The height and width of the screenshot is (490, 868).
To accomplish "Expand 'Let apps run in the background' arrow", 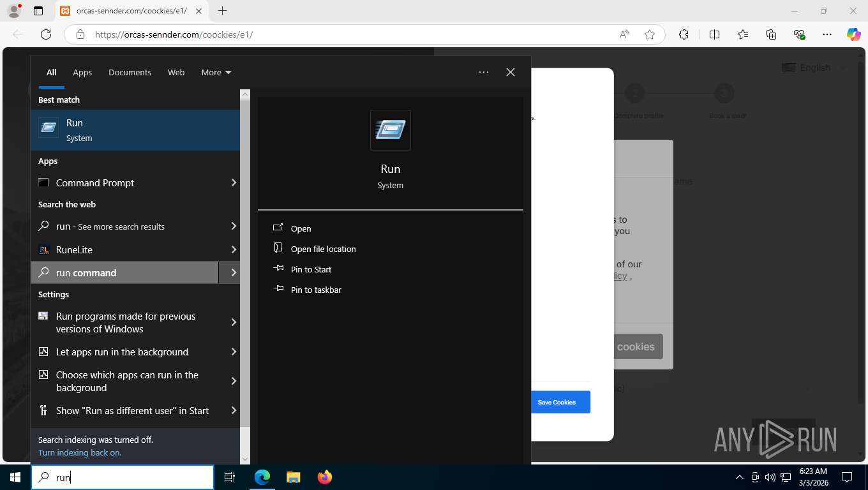I will [233, 352].
